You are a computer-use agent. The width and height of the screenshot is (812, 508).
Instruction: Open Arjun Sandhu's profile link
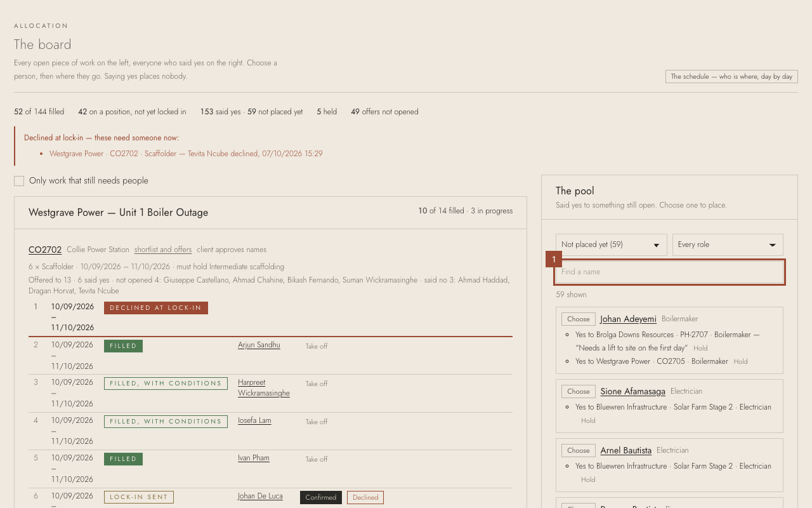click(x=259, y=345)
